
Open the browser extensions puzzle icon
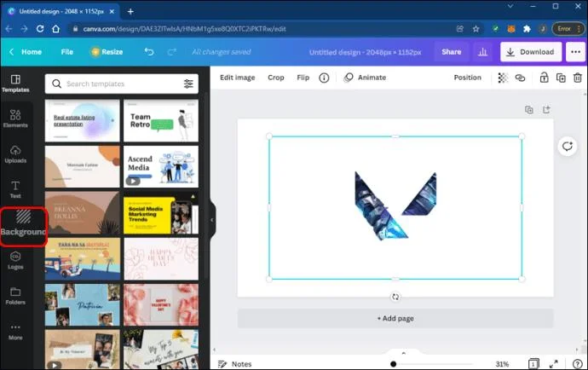tap(527, 29)
